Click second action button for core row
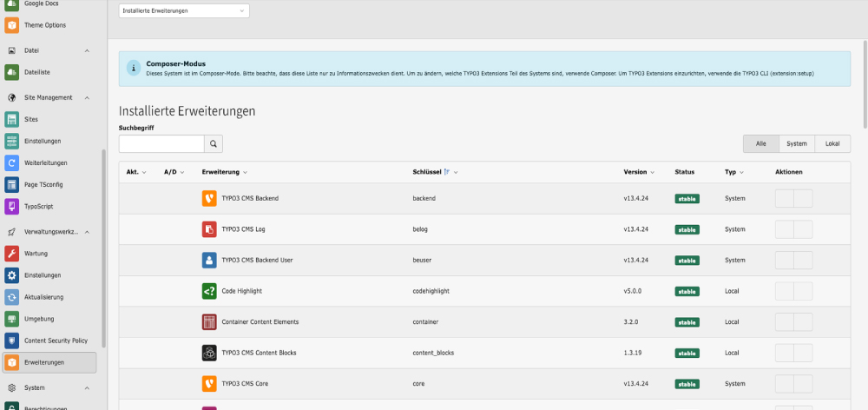This screenshot has height=410, width=868. [x=803, y=383]
